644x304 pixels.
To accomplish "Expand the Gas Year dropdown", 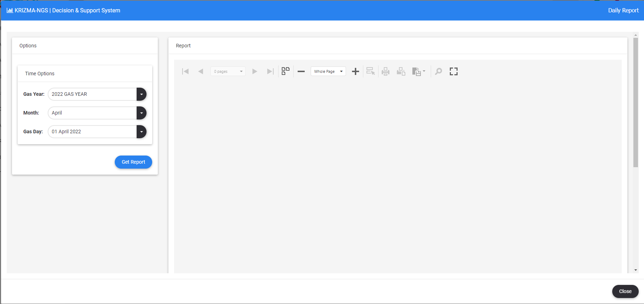I will pos(141,94).
